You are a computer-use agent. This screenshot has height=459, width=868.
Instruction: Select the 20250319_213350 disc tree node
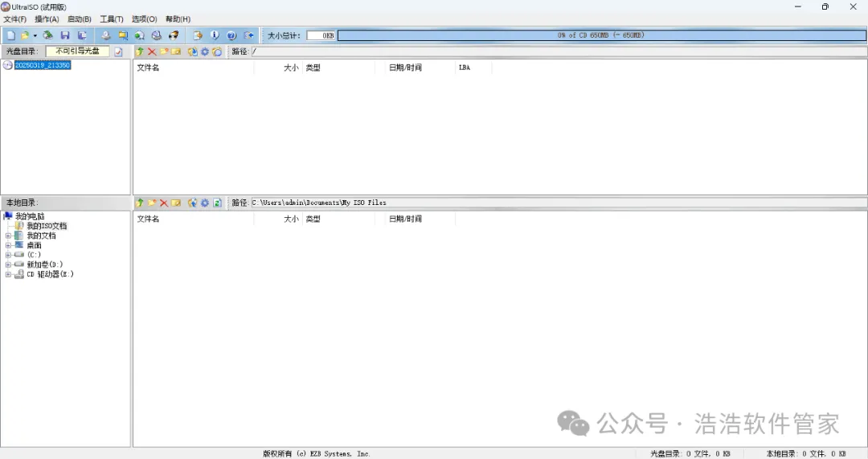pyautogui.click(x=43, y=65)
